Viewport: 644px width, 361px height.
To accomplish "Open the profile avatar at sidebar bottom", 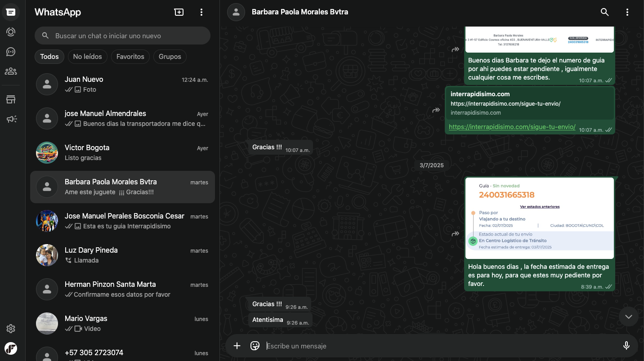I will point(11,348).
